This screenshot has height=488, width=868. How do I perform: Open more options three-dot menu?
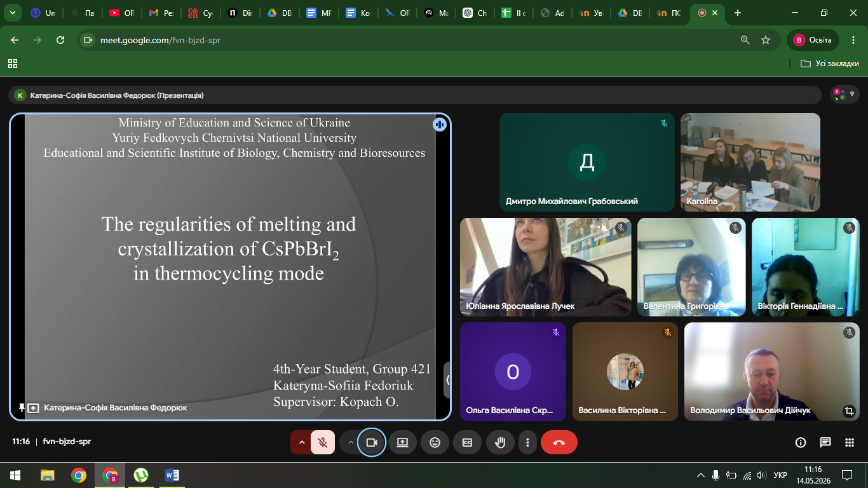click(527, 442)
